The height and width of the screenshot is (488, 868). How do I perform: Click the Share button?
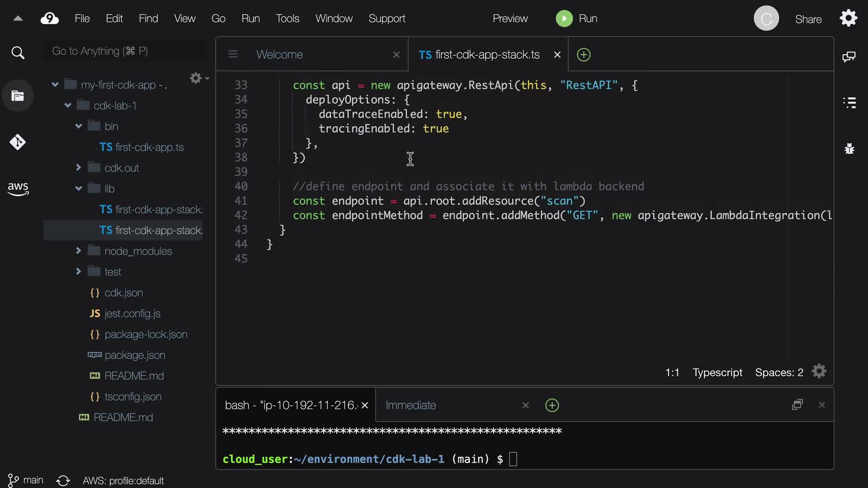pos(808,19)
